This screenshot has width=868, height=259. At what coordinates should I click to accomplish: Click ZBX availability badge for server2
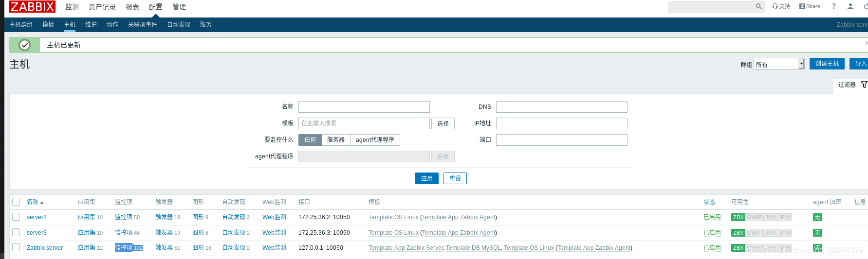pos(738,217)
